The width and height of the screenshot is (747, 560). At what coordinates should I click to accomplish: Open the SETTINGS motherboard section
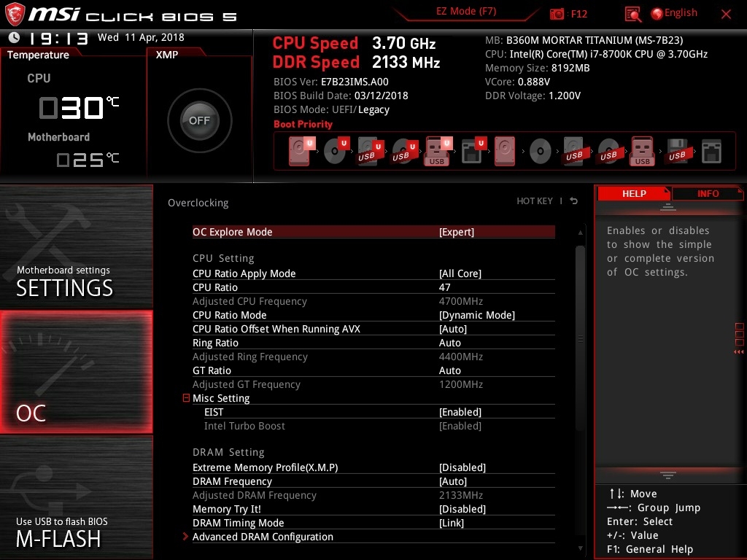(76, 246)
